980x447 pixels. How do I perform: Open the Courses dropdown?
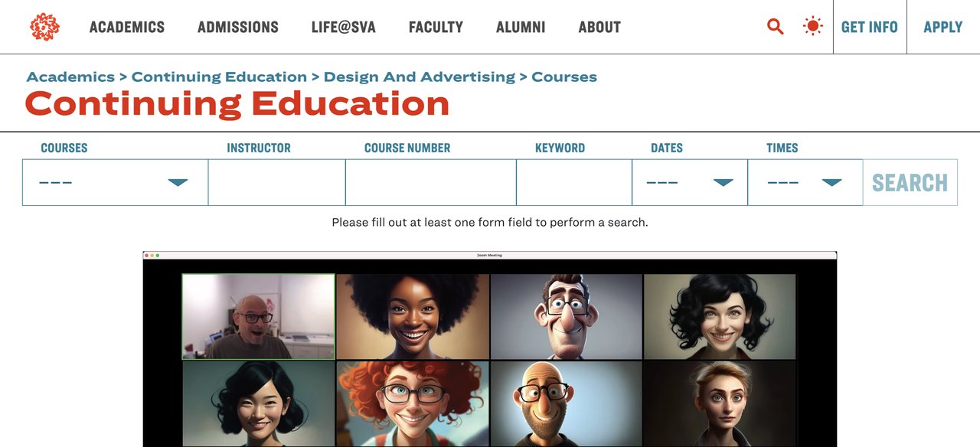click(x=115, y=182)
